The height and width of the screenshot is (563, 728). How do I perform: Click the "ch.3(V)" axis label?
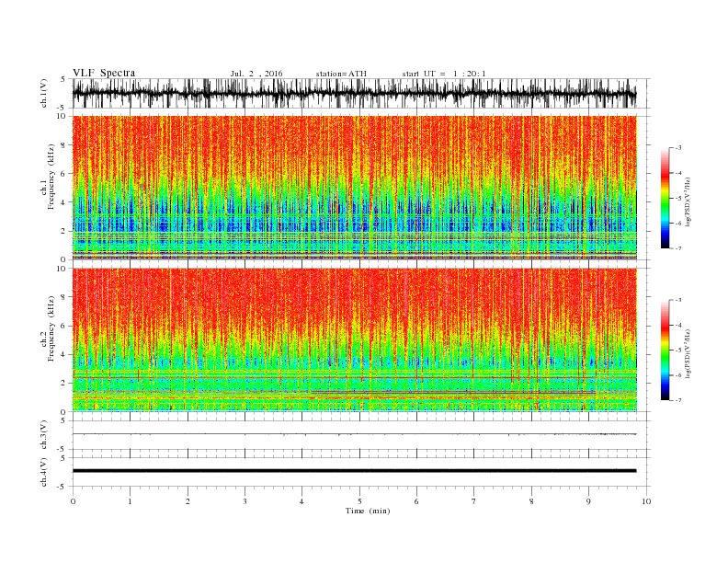(44, 435)
